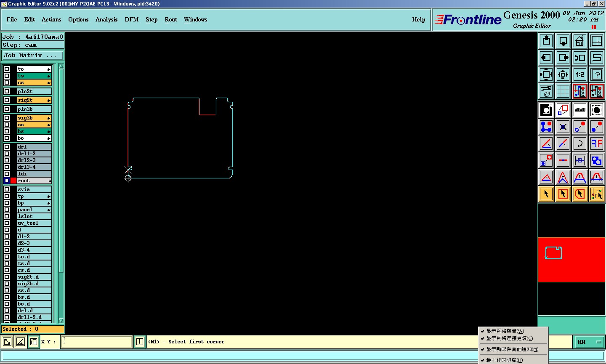The image size is (606, 364).
Task: Click the previous view undo-zoom icon
Action: point(580,58)
